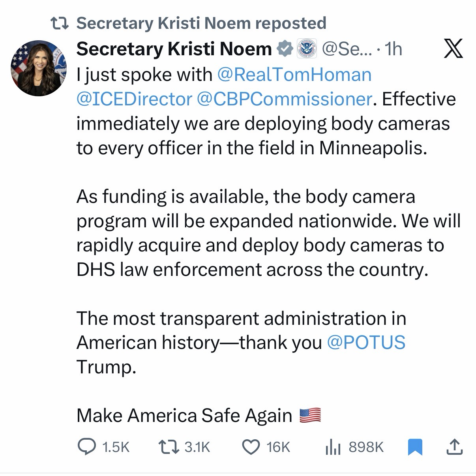The width and height of the screenshot is (476, 476).
Task: Go to the @CBPCommissioner profile link
Action: click(x=283, y=99)
